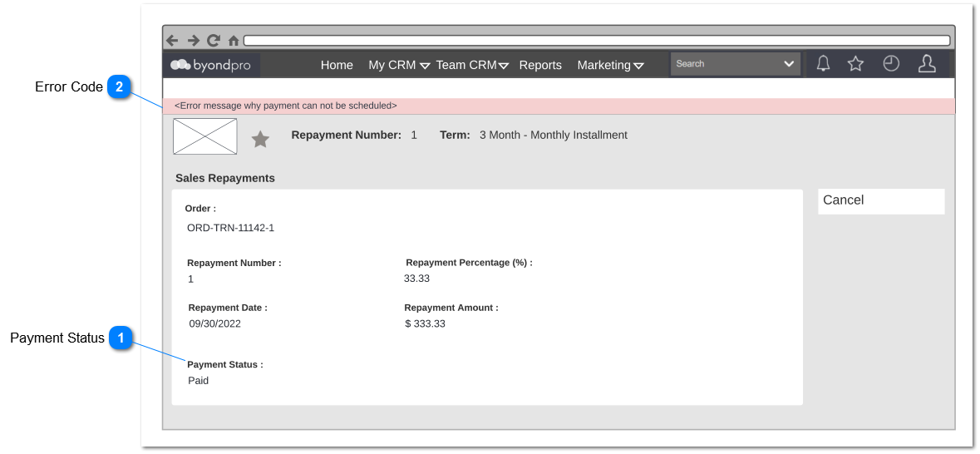The image size is (980, 454).
Task: Open recent history clock icon
Action: [x=890, y=64]
